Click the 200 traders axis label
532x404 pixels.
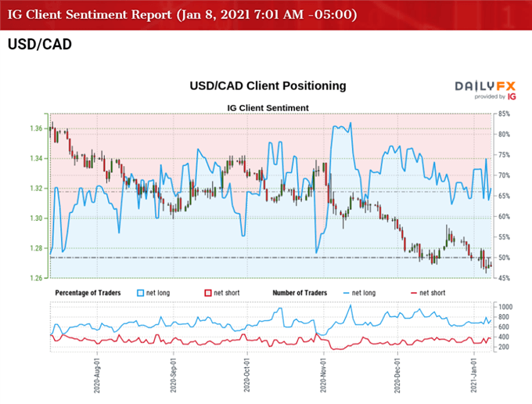pos(504,347)
